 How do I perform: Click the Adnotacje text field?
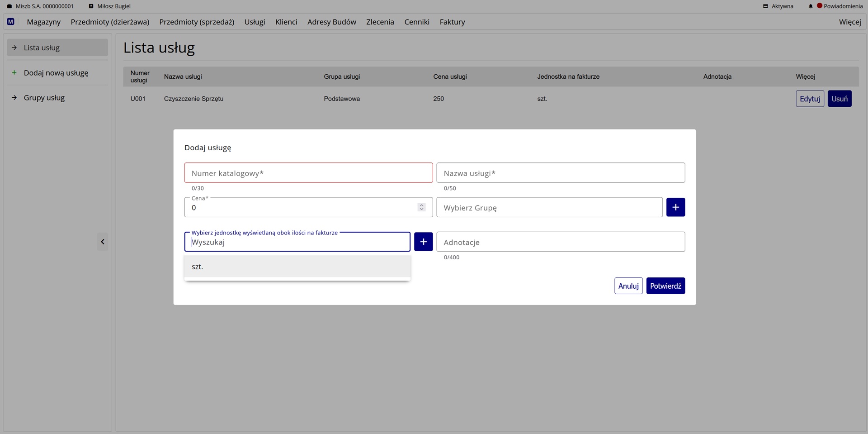pos(560,242)
